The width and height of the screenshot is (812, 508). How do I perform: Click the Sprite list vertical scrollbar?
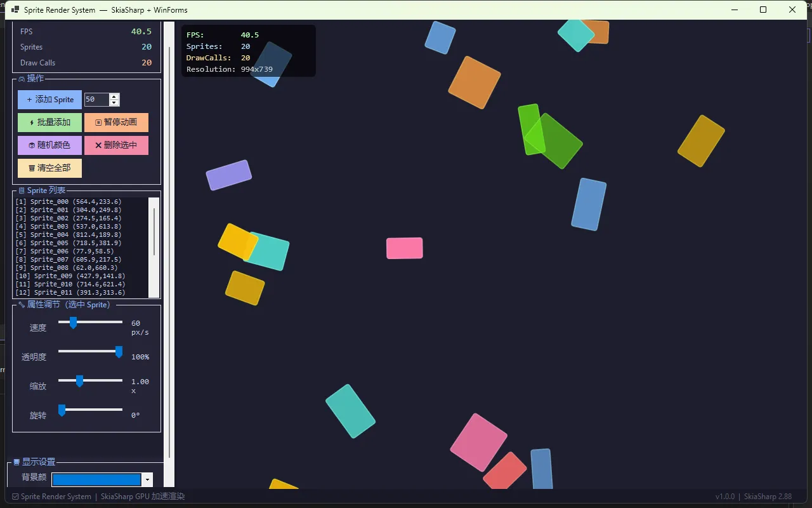click(154, 232)
